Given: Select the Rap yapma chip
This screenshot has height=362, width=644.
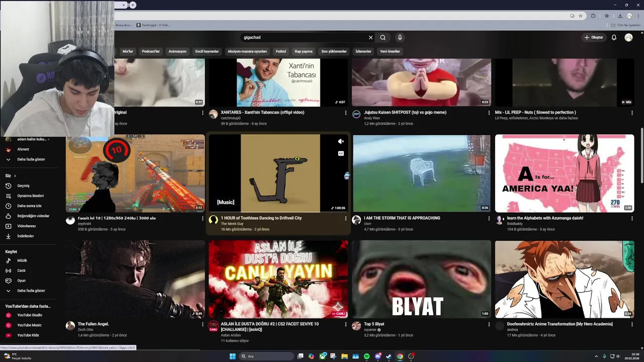Looking at the screenshot, I should (x=303, y=51).
